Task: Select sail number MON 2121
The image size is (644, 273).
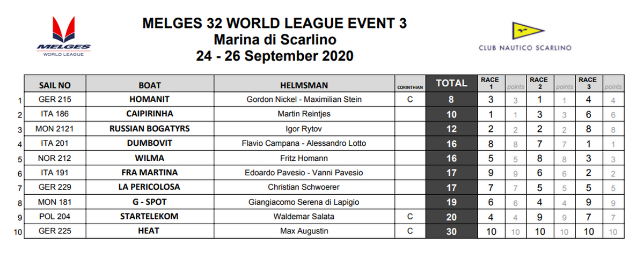Action: [x=55, y=129]
